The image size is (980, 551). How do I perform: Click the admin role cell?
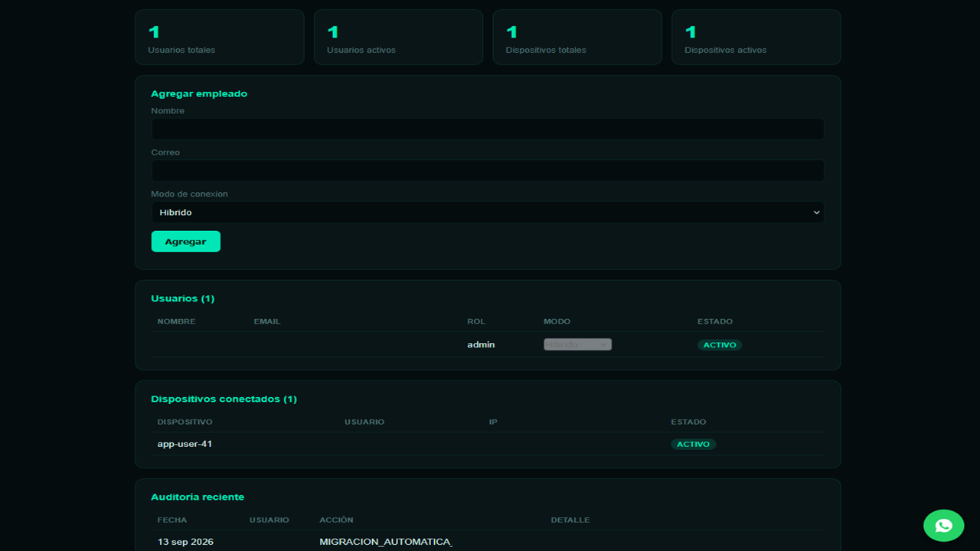click(481, 344)
